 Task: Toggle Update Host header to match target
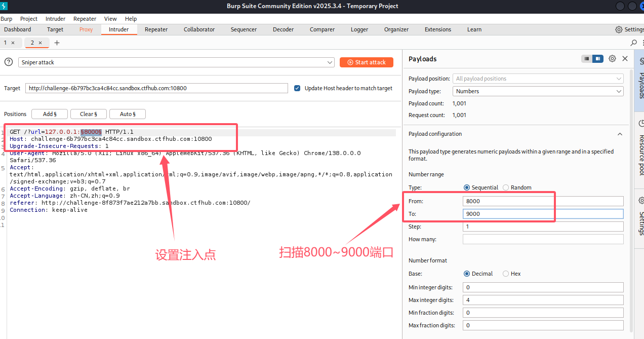297,88
